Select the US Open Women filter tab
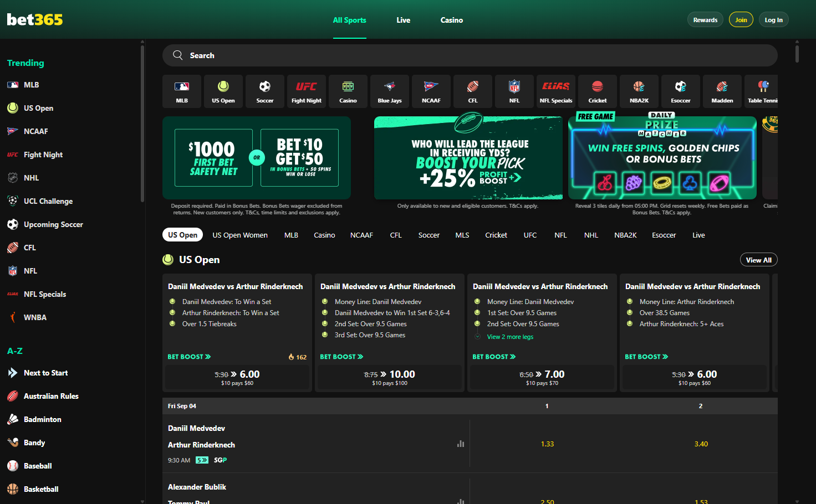This screenshot has width=816, height=504. click(240, 235)
